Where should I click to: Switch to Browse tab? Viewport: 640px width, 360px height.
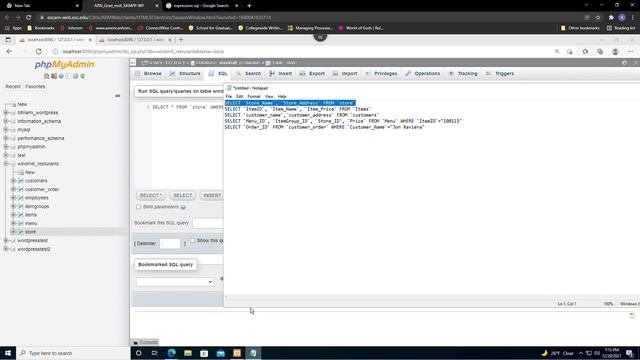pos(149,73)
